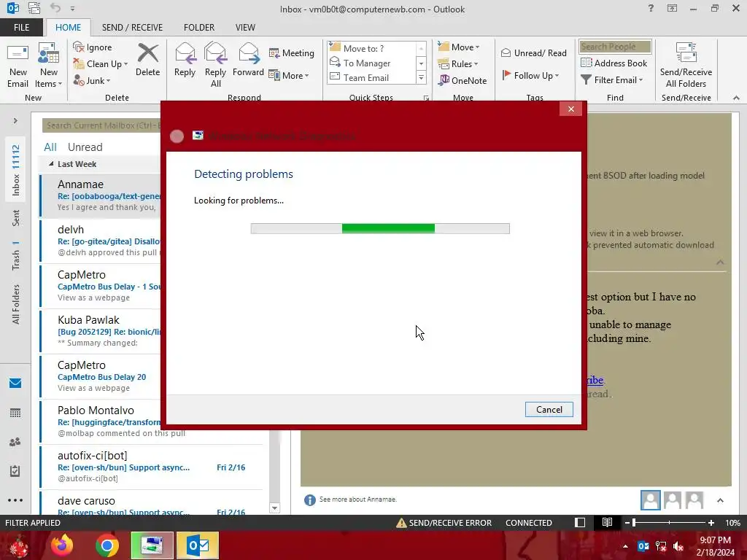Switch to the FOLDER tab
This screenshot has width=747, height=560.
[199, 27]
